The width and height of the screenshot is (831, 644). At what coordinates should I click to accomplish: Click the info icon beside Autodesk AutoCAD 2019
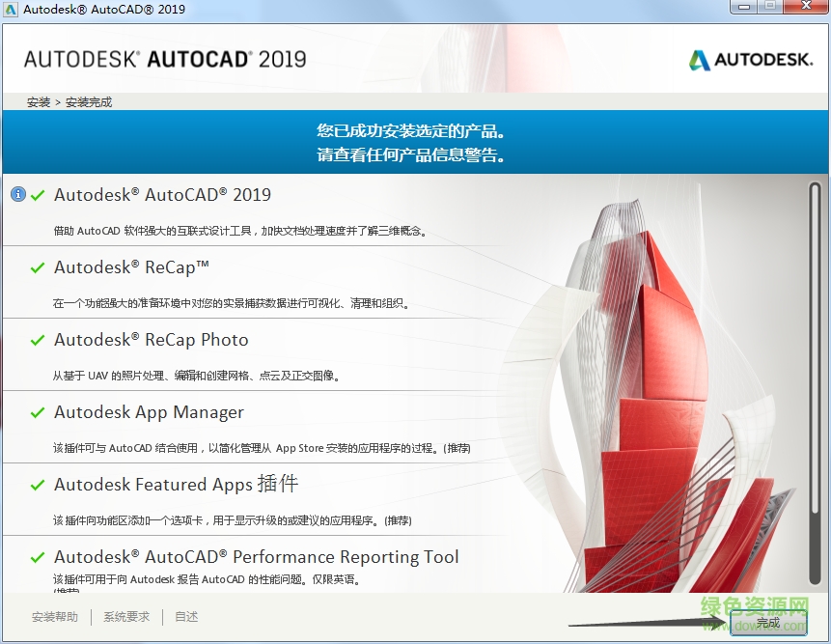coord(18,192)
